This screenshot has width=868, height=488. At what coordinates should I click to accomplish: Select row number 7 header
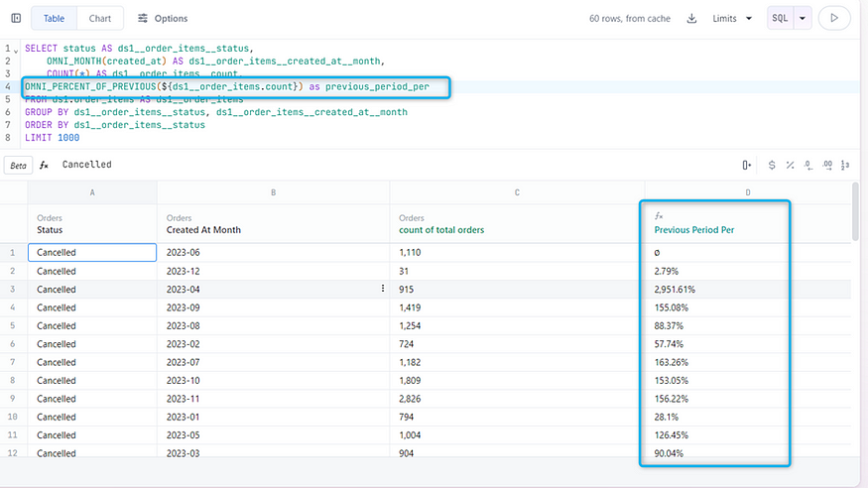(13, 362)
